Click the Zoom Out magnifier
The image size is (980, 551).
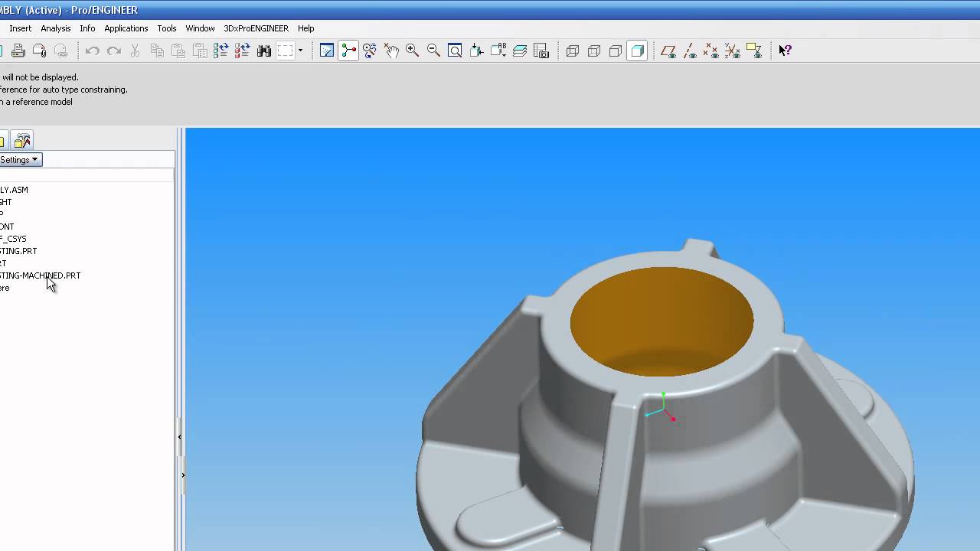pos(433,51)
